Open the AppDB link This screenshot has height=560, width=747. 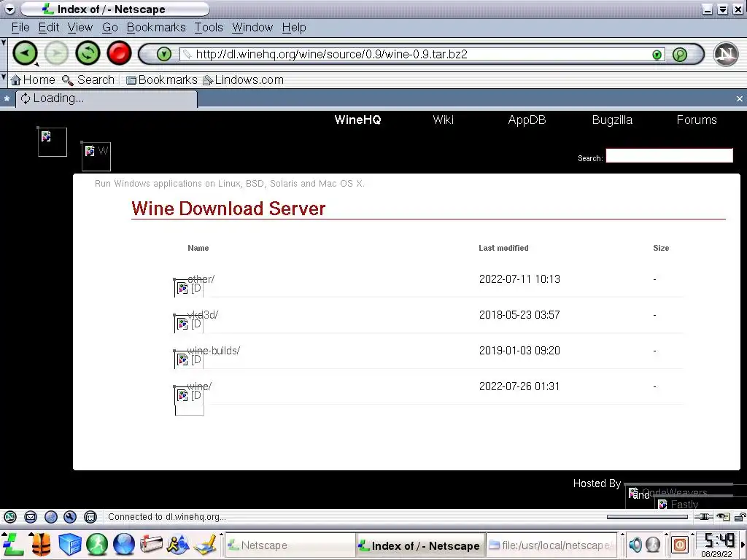527,120
